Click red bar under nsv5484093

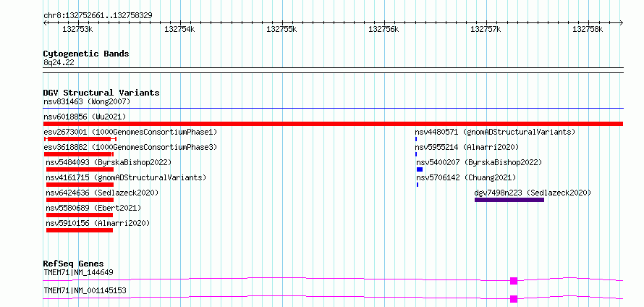coord(80,169)
